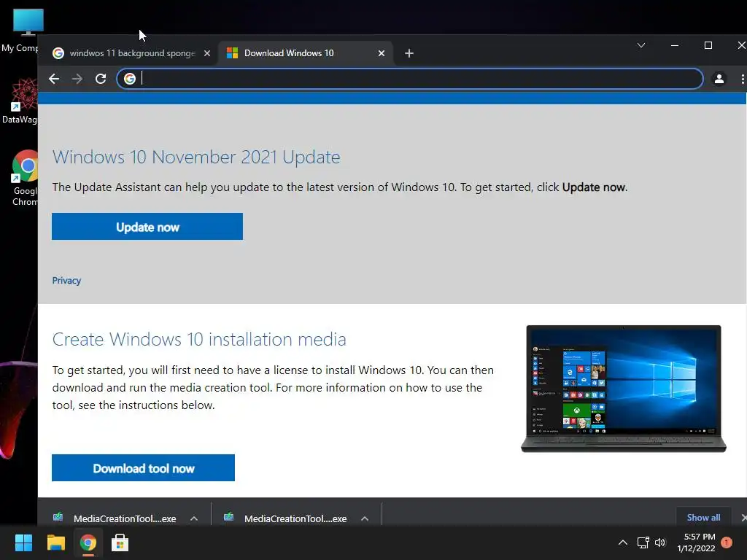The image size is (747, 560).
Task: Expand options for first MediaCreationTool download
Action: click(194, 518)
